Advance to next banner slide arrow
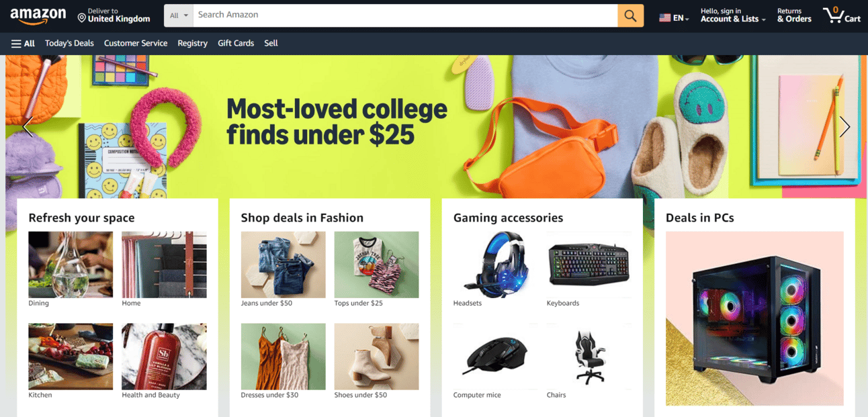This screenshot has width=868, height=417. point(844,126)
